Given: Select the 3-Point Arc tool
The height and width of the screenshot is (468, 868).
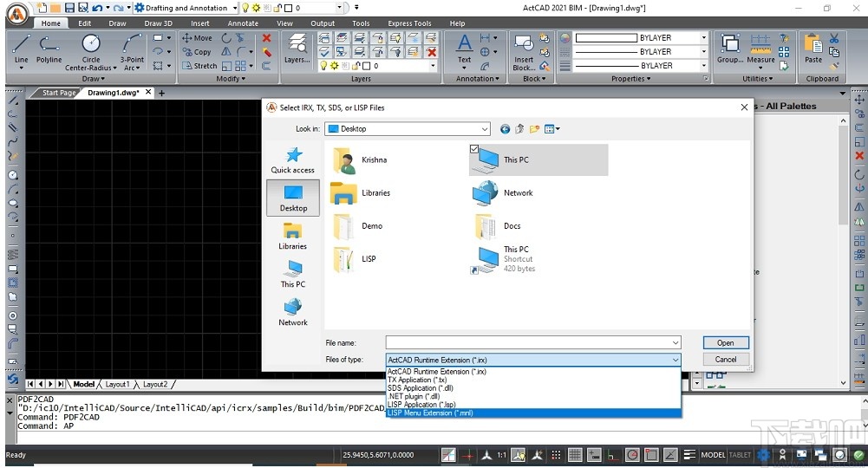Looking at the screenshot, I should click(x=132, y=51).
